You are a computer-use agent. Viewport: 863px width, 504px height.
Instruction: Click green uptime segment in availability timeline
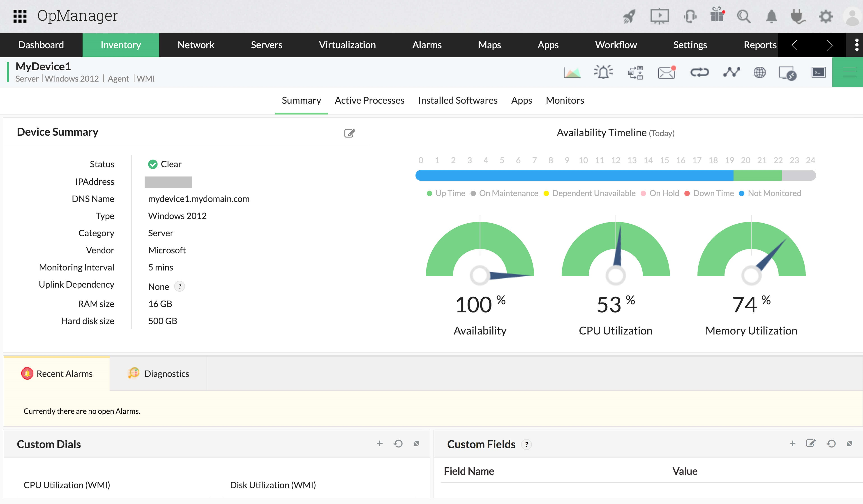point(757,176)
